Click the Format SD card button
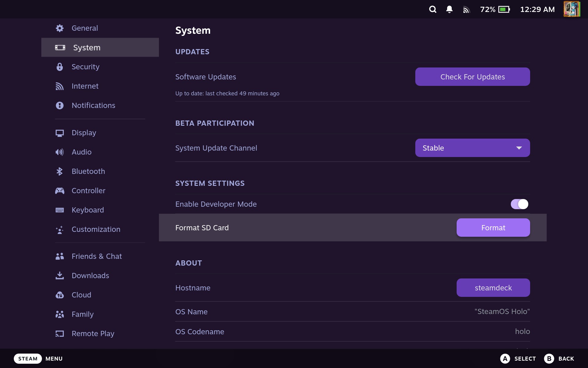 click(493, 228)
